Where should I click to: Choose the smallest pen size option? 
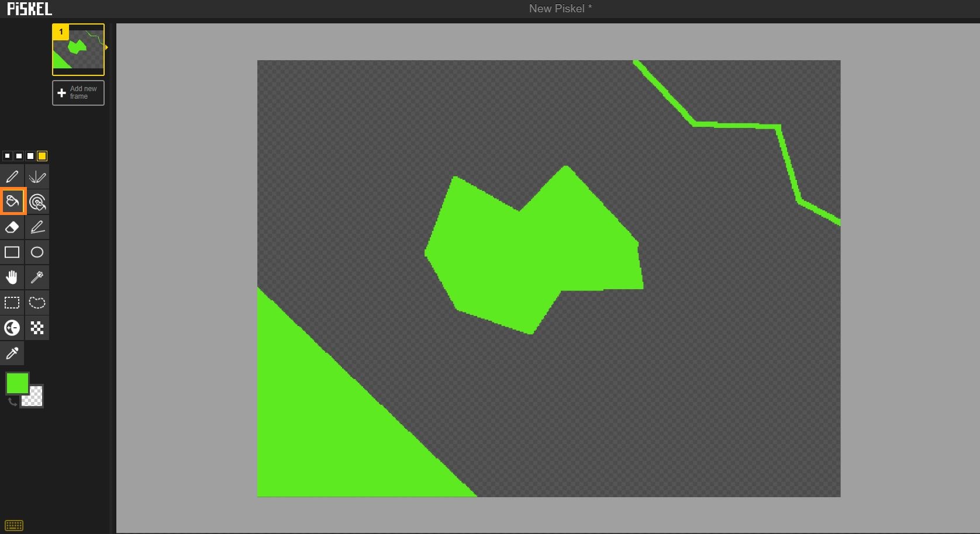[x=7, y=156]
